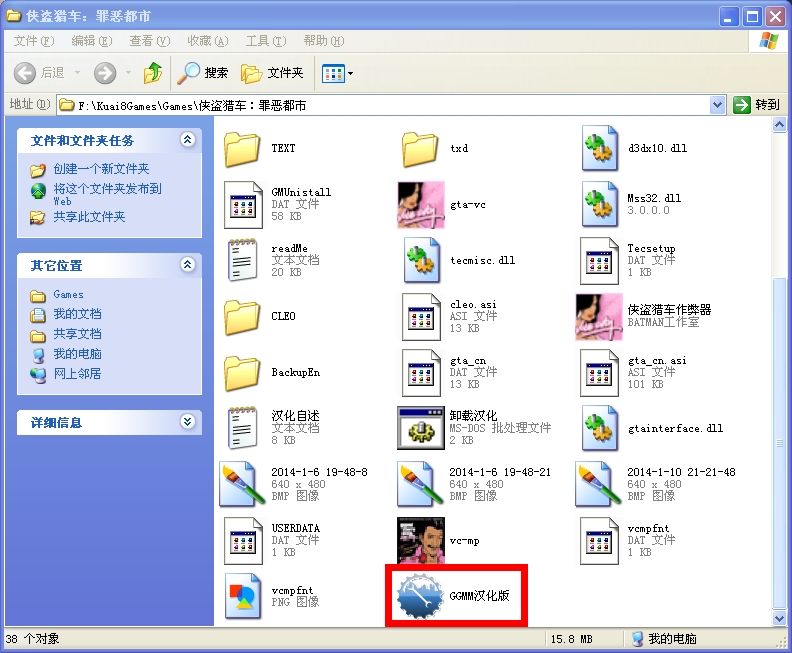Select the gta_cn.asi file icon
The image size is (792, 653).
pos(599,373)
